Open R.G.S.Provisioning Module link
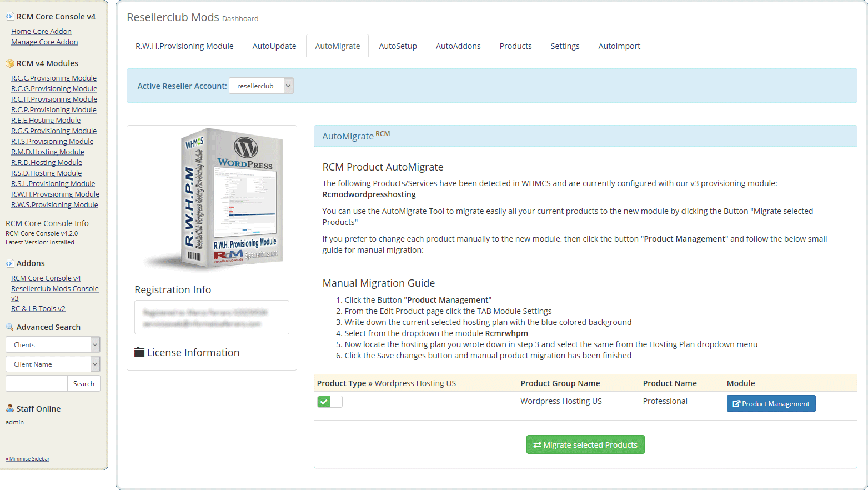The image size is (868, 490). [54, 131]
